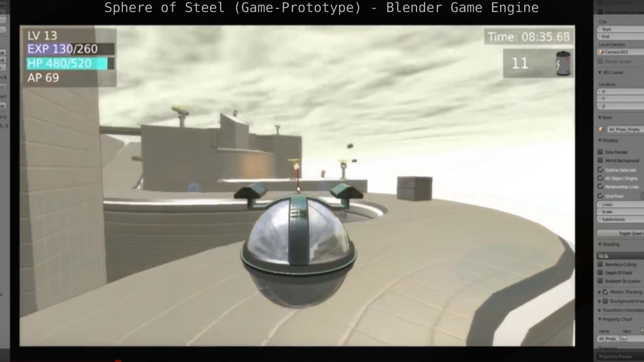
Task: Click the EXP 130/260 experience bar
Action: click(x=70, y=49)
